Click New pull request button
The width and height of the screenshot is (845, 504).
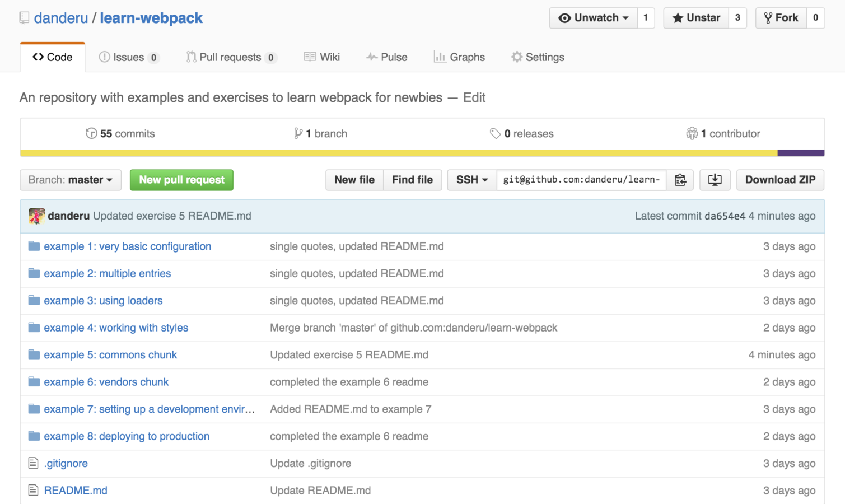[x=181, y=180]
